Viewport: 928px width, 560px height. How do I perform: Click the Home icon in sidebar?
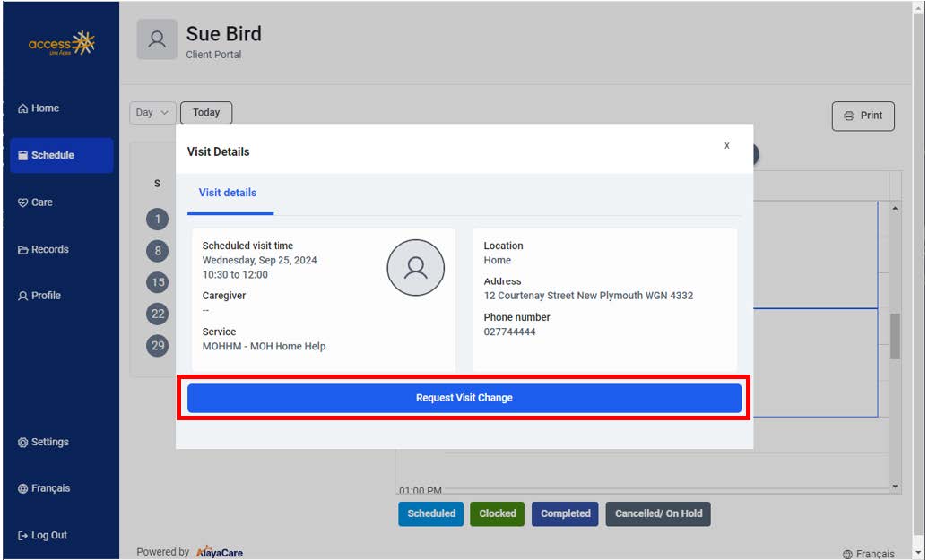point(22,108)
